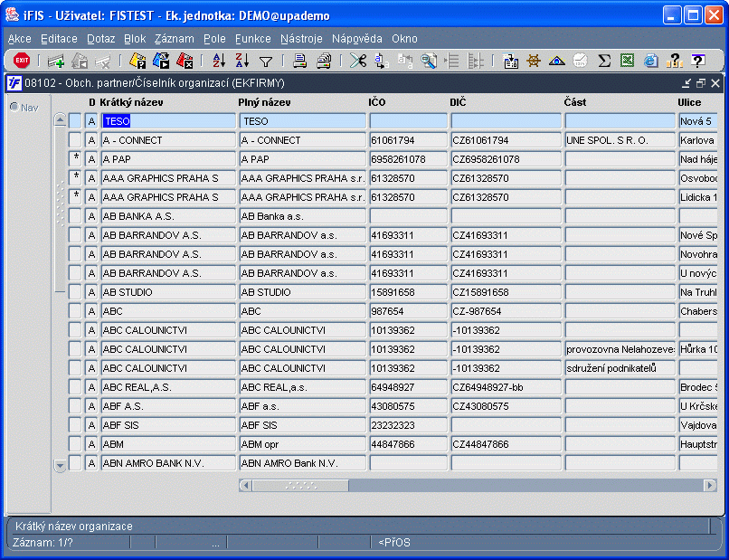The height and width of the screenshot is (560, 729).
Task: Click the horizontal scrollbar left arrow
Action: [x=246, y=486]
